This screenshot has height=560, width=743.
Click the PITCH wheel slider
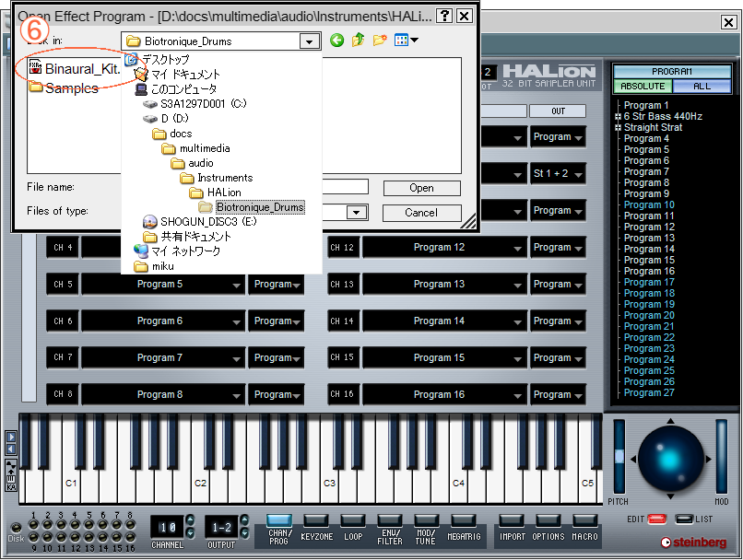point(619,458)
